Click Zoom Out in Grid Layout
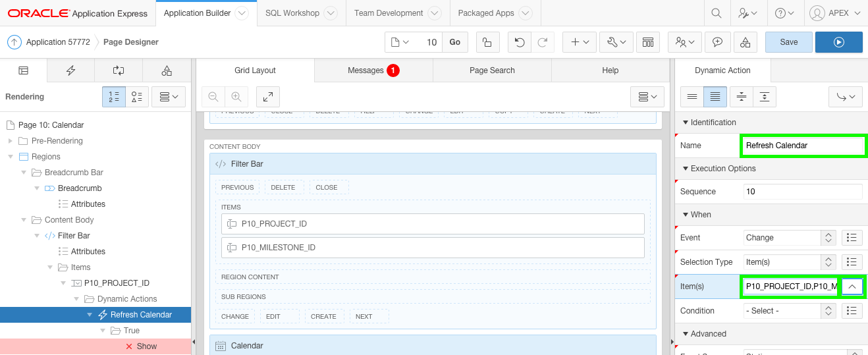868x355 pixels. click(x=213, y=97)
